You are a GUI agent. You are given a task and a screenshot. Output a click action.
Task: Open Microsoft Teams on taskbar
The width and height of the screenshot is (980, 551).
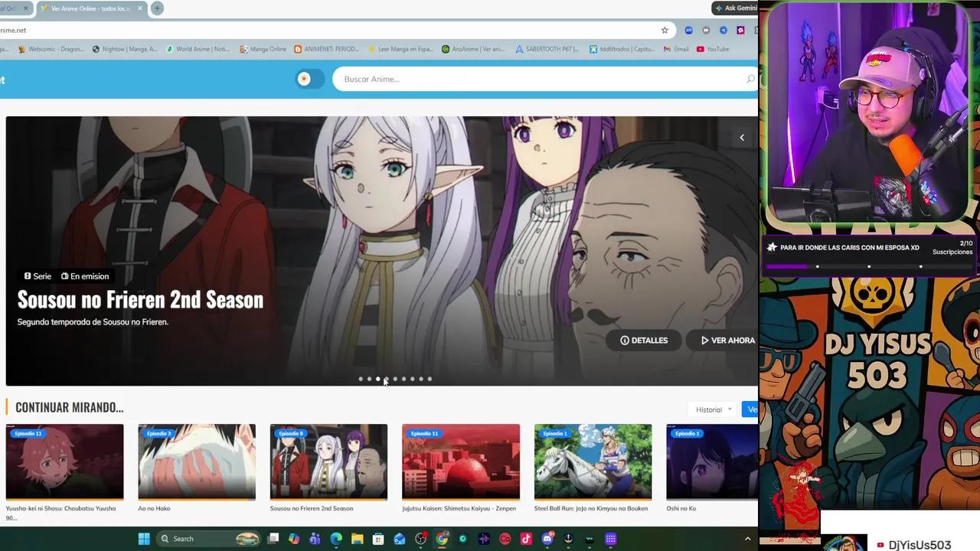click(x=315, y=539)
